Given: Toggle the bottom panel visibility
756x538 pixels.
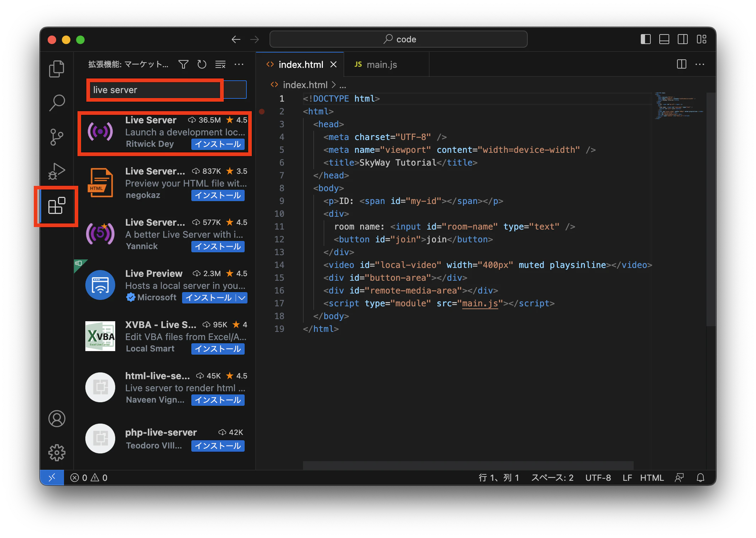Looking at the screenshot, I should click(664, 39).
